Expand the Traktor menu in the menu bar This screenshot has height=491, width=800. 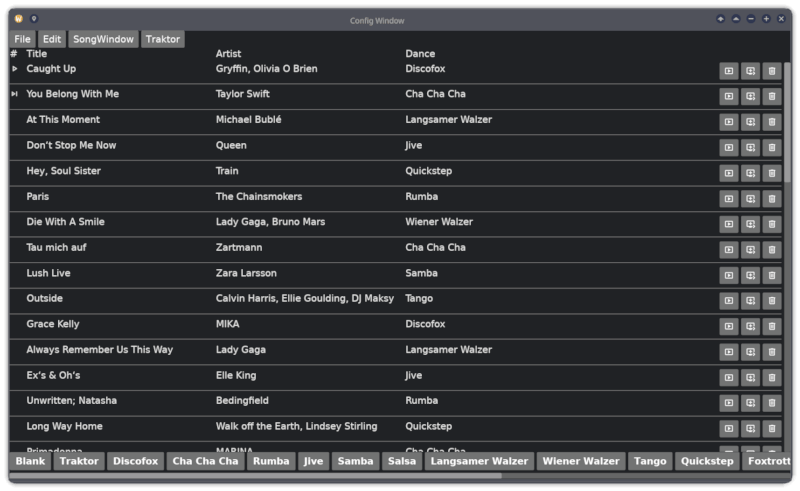tap(162, 39)
